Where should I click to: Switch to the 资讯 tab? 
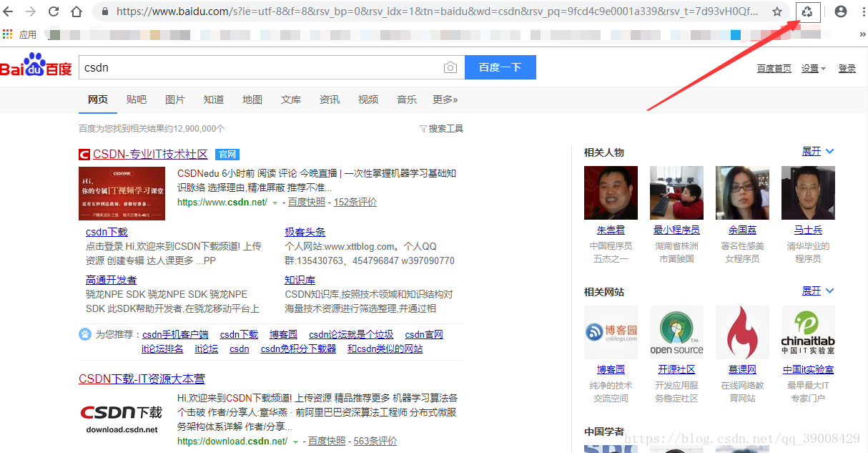click(330, 99)
